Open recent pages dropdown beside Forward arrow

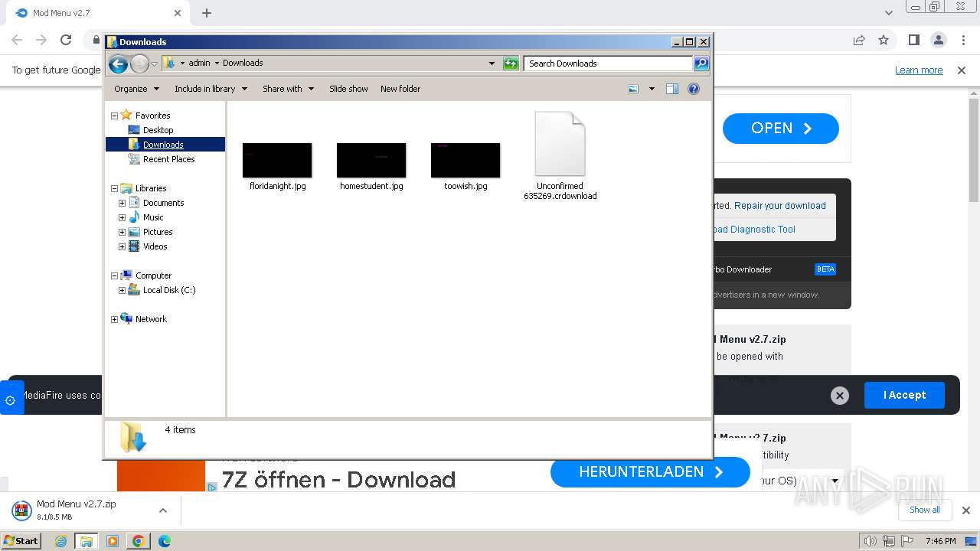point(154,64)
